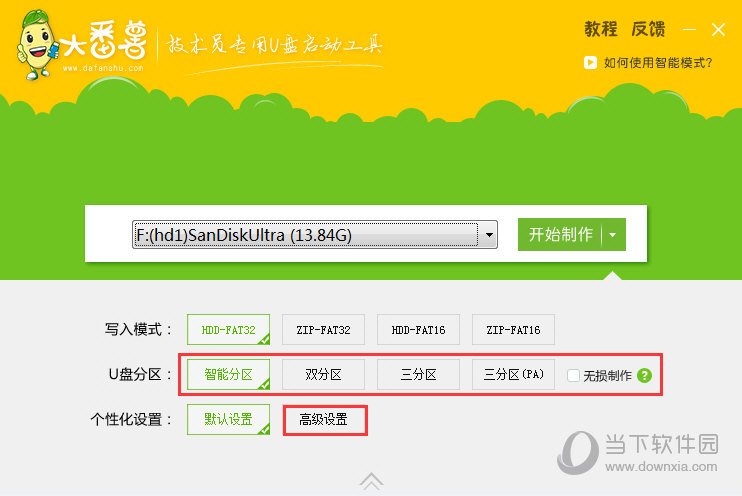Minimize the Dafanshu window
The height and width of the screenshot is (496, 742).
tap(689, 30)
